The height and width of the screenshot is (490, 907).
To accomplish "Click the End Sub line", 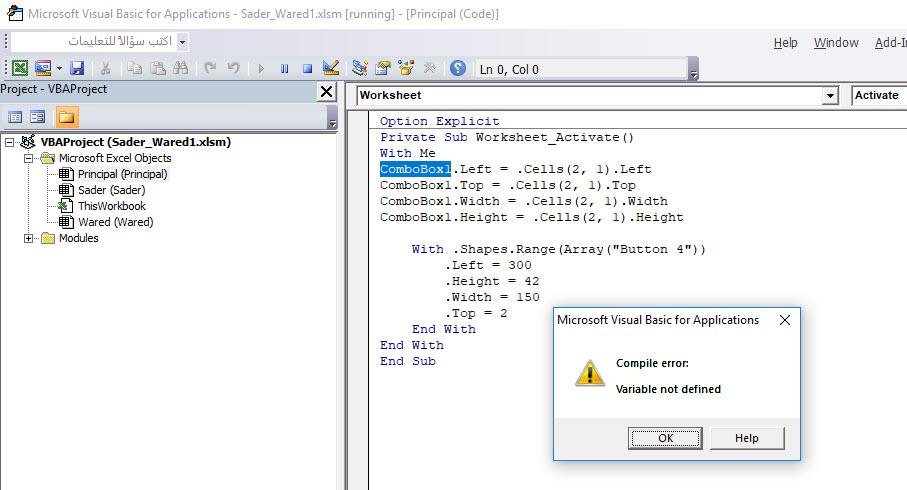I will [x=408, y=361].
